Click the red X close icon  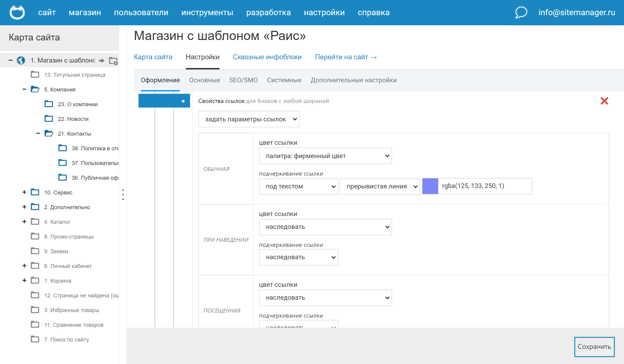pos(604,101)
